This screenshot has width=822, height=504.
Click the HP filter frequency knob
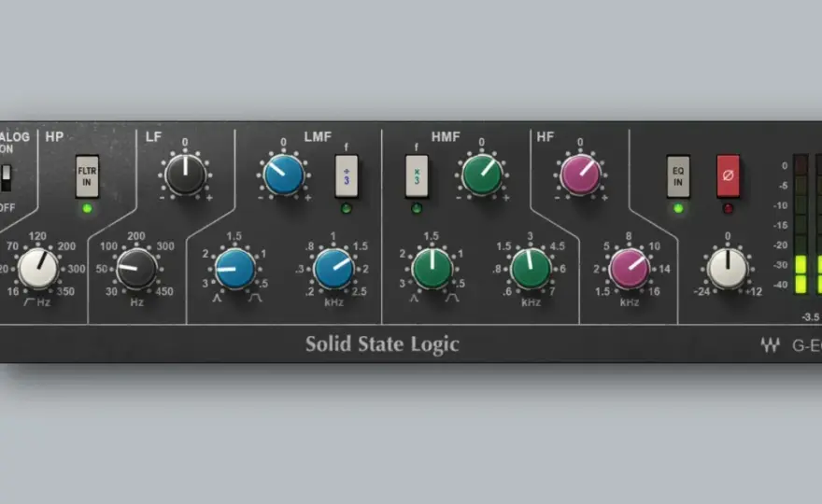[x=37, y=269]
